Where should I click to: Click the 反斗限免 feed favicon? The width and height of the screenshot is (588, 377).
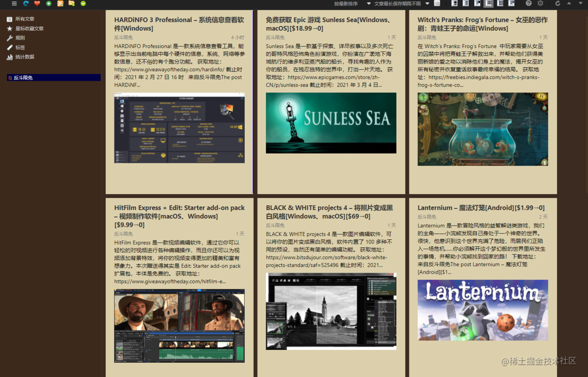(x=10, y=77)
